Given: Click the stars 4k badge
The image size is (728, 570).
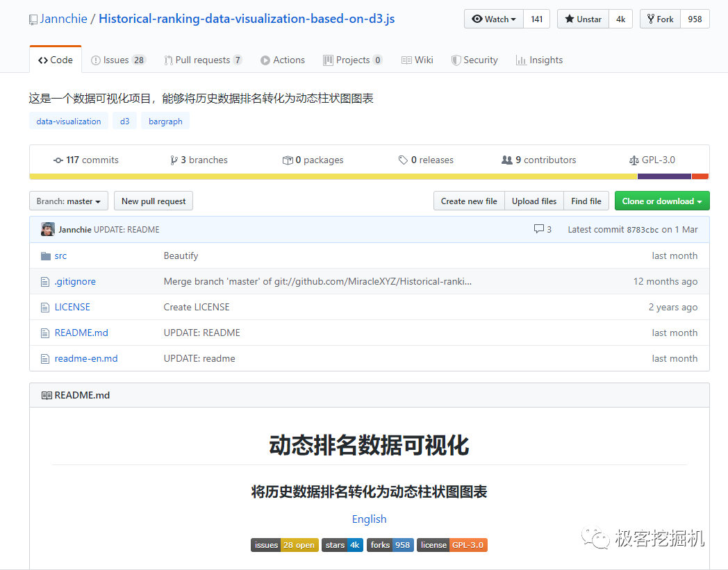Looking at the screenshot, I should tap(342, 545).
